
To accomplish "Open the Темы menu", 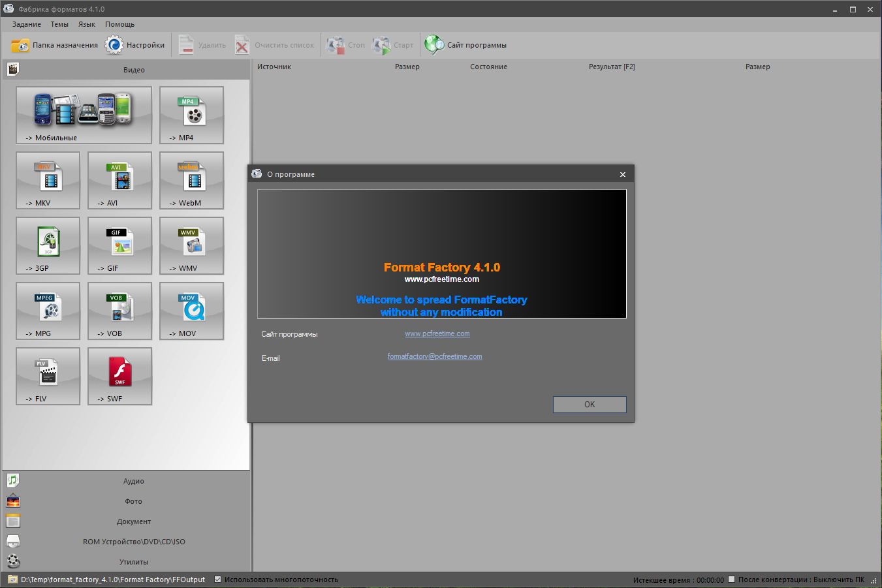I will (59, 24).
